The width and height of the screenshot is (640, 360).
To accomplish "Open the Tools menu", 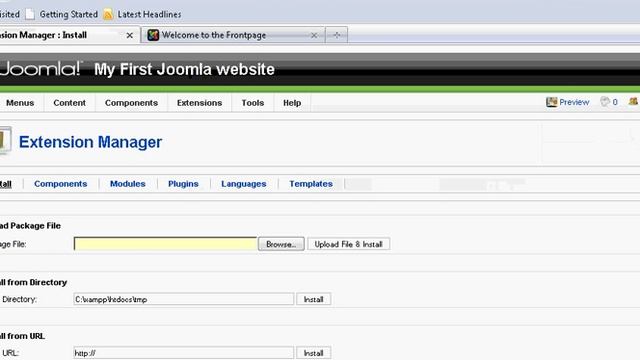I will coord(253,103).
